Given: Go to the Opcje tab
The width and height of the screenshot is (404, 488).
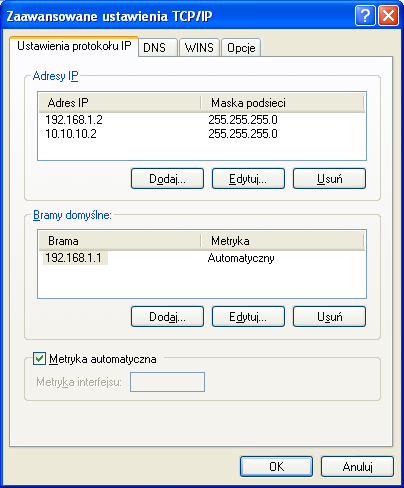Looking at the screenshot, I should [241, 48].
